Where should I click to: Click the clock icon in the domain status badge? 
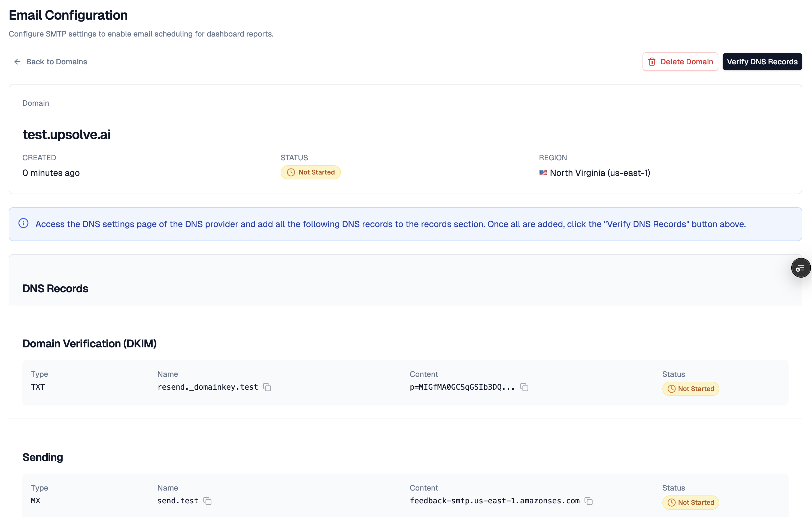pos(291,172)
